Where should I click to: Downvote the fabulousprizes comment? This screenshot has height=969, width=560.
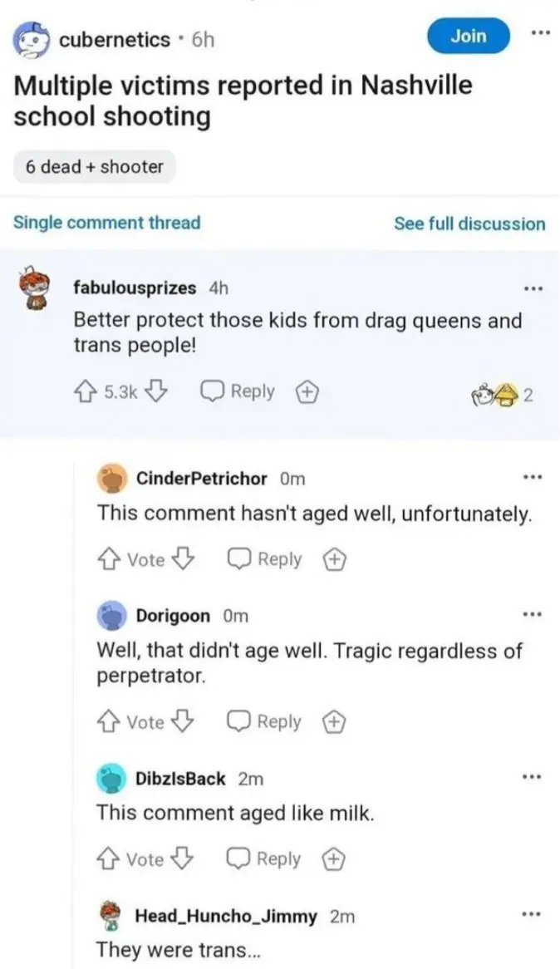tap(157, 391)
